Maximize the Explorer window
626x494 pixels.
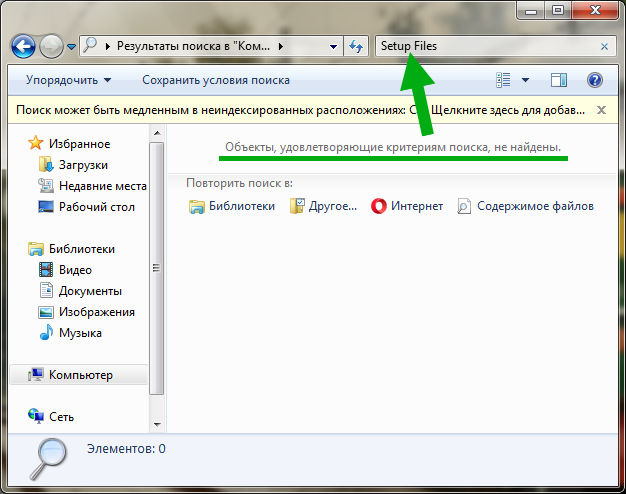click(558, 11)
